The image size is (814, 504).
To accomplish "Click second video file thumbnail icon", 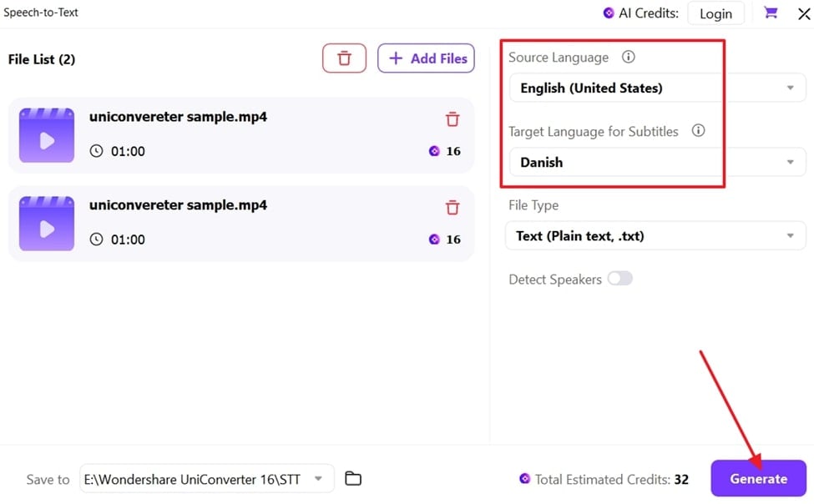I will [x=47, y=224].
